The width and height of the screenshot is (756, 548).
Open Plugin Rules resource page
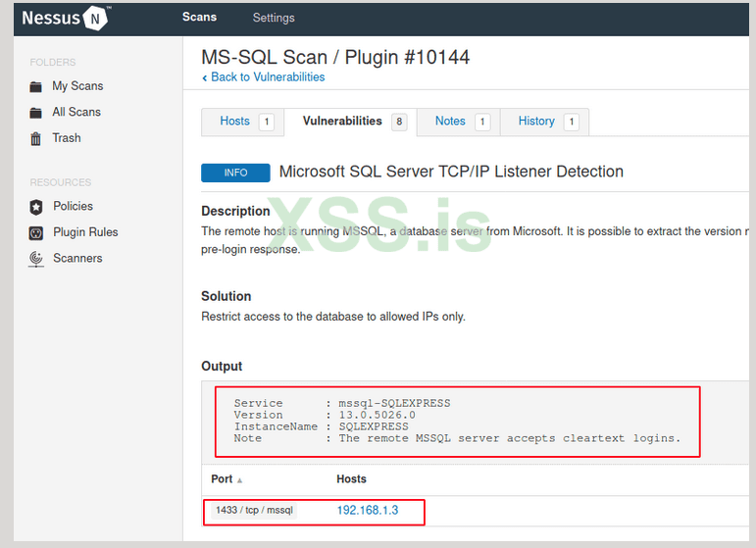(85, 232)
